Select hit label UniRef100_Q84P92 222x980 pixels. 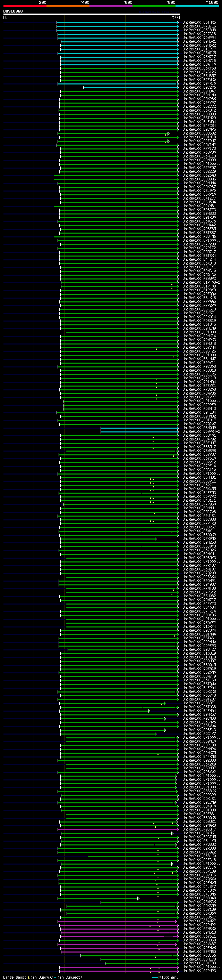[199, 439]
